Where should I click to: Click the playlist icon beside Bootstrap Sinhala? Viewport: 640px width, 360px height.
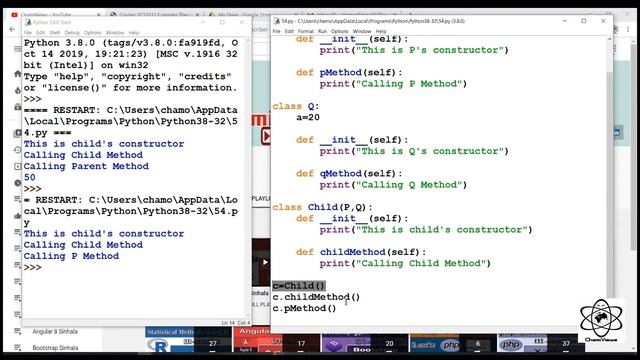click(18, 347)
